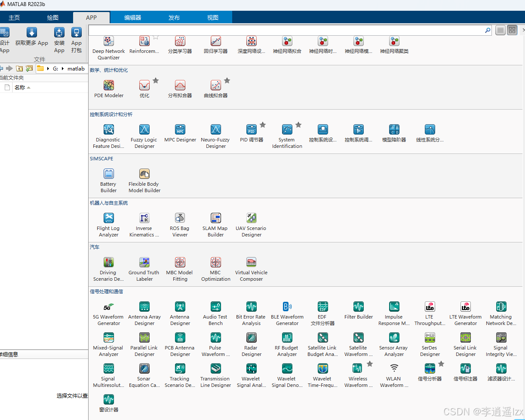Toggle favorite star for Wireless Waveform app

370,364
